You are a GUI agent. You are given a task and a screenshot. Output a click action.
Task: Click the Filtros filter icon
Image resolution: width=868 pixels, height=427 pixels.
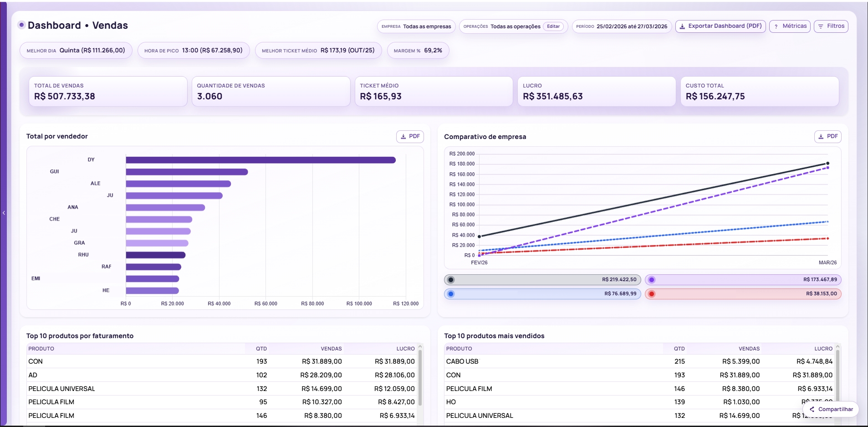click(x=821, y=26)
